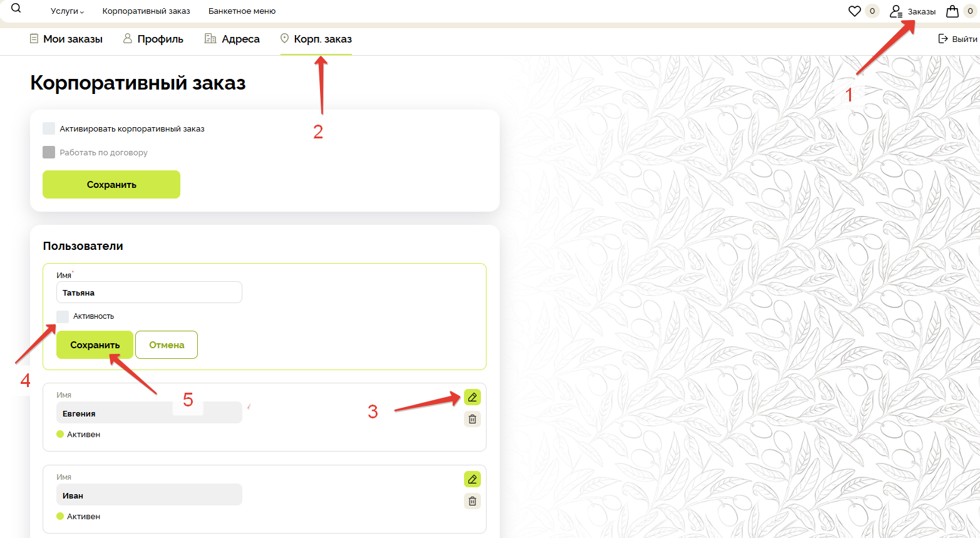The image size is (980, 538).
Task: Click the search magnifier icon
Action: tap(16, 9)
